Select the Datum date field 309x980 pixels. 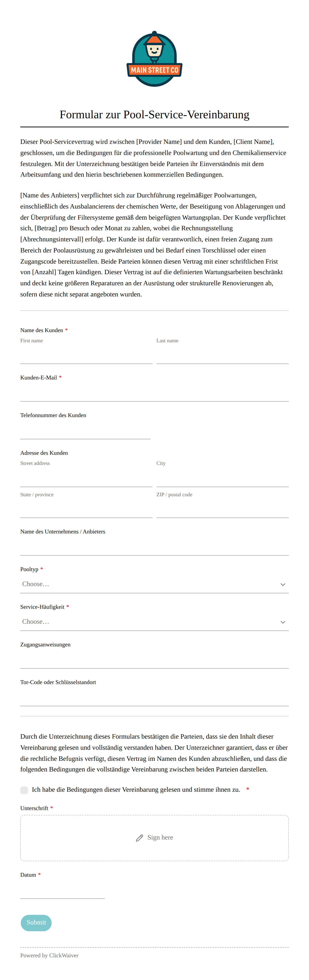point(63,890)
